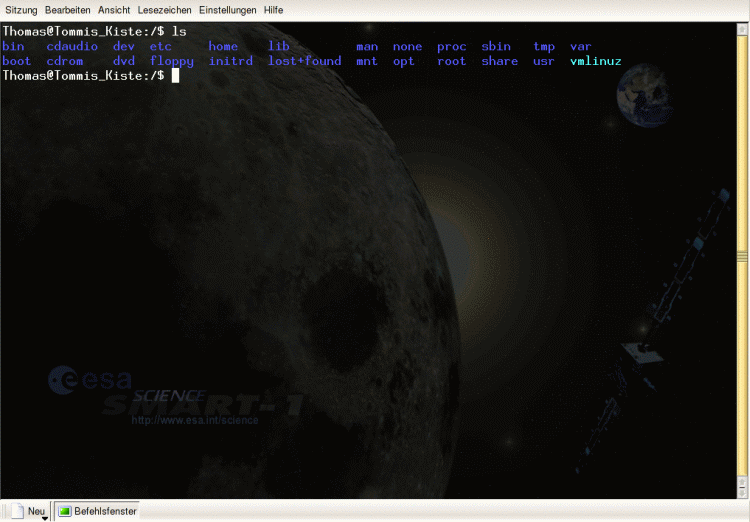This screenshot has height=522, width=750.
Task: Click the lost+found directory in the listing
Action: click(x=304, y=61)
